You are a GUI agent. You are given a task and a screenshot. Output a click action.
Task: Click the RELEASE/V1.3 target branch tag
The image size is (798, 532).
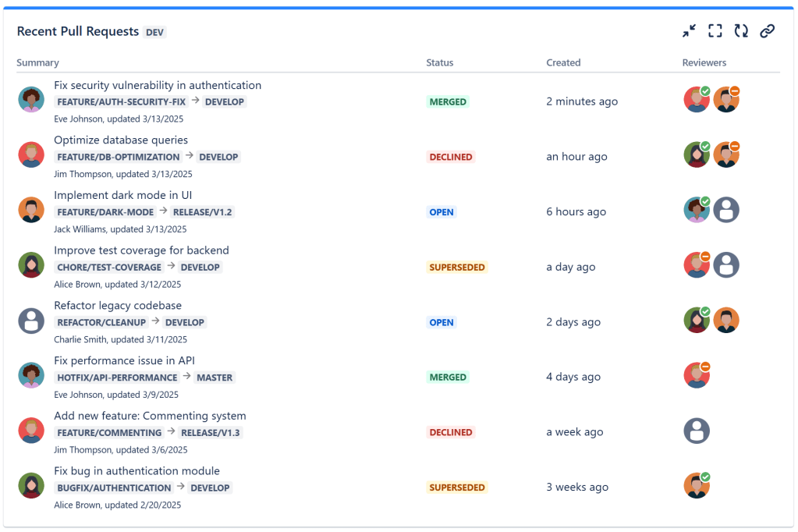tap(211, 433)
